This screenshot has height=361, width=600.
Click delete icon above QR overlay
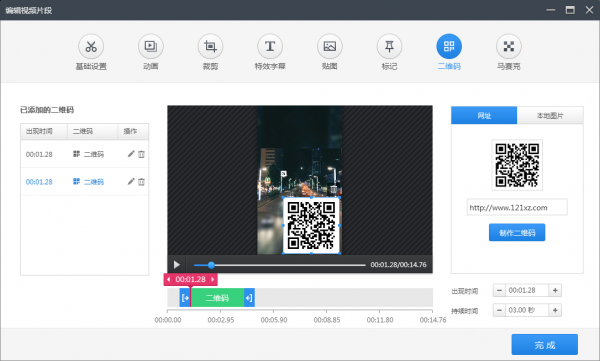334,189
